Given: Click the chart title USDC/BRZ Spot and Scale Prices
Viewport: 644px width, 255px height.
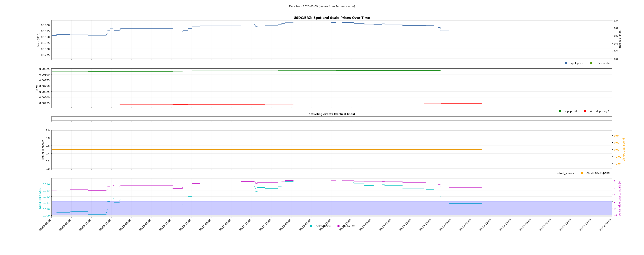Looking at the screenshot, I should pos(332,18).
